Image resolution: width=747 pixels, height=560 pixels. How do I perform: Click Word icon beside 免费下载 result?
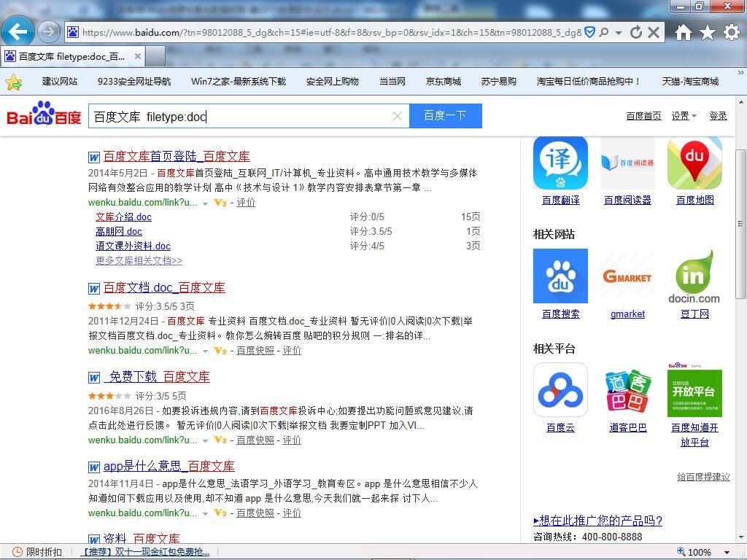click(x=94, y=378)
